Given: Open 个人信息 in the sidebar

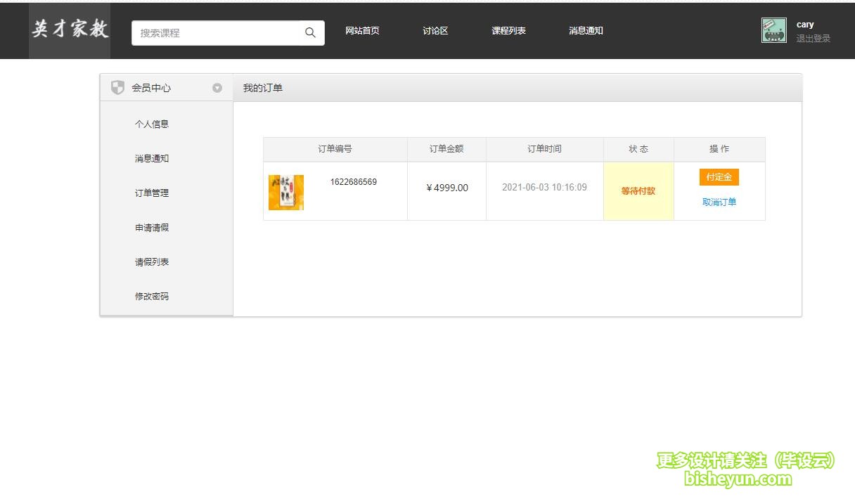Looking at the screenshot, I should point(152,124).
